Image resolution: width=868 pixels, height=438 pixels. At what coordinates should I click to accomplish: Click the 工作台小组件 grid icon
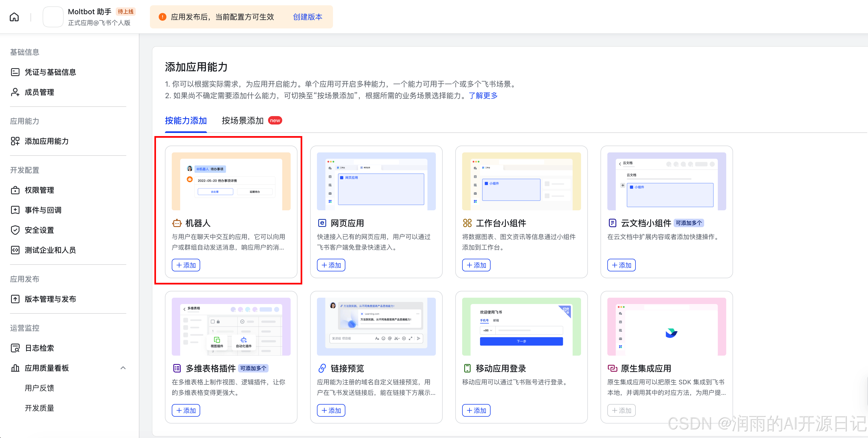click(467, 223)
